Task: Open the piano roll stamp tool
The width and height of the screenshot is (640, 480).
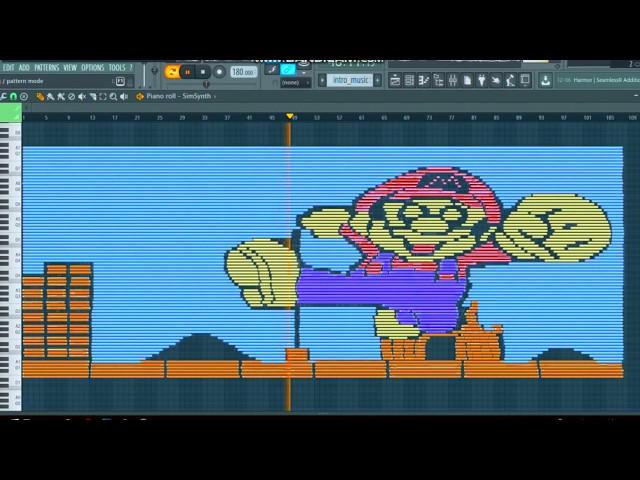Action: (24, 96)
